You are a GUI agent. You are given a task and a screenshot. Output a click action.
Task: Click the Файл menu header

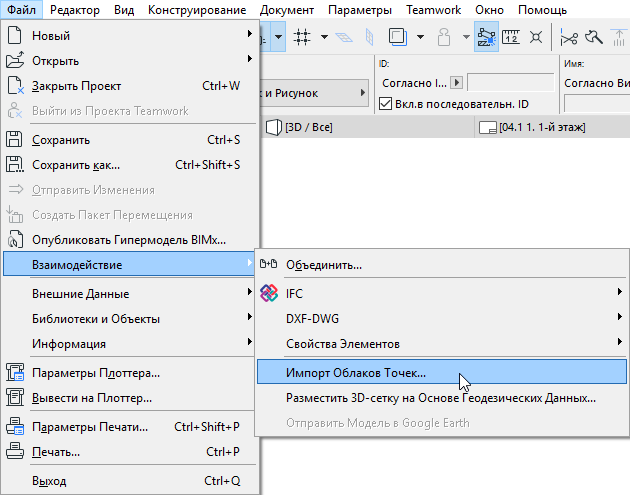pos(21,9)
